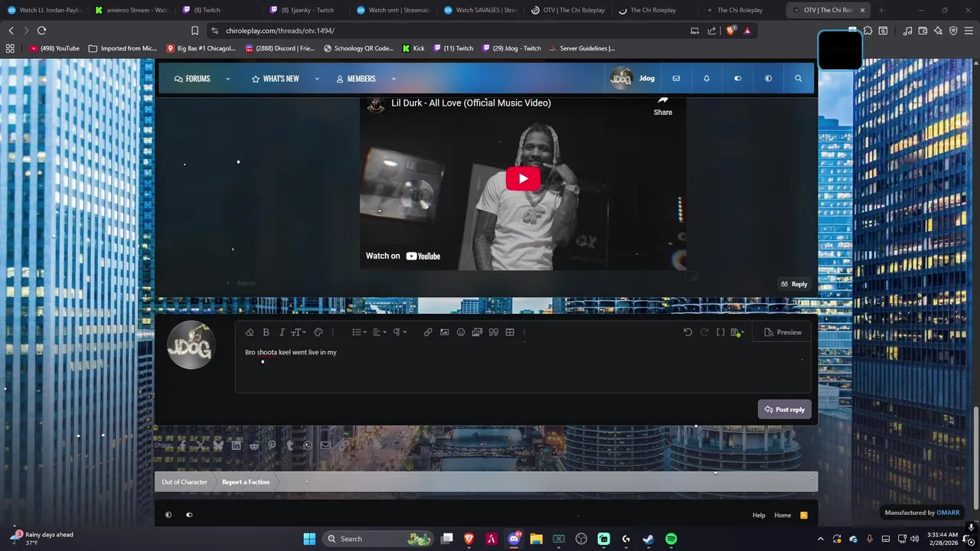The image size is (980, 551).
Task: Switch to the Watch SAVAGES browser tab
Action: (x=481, y=10)
